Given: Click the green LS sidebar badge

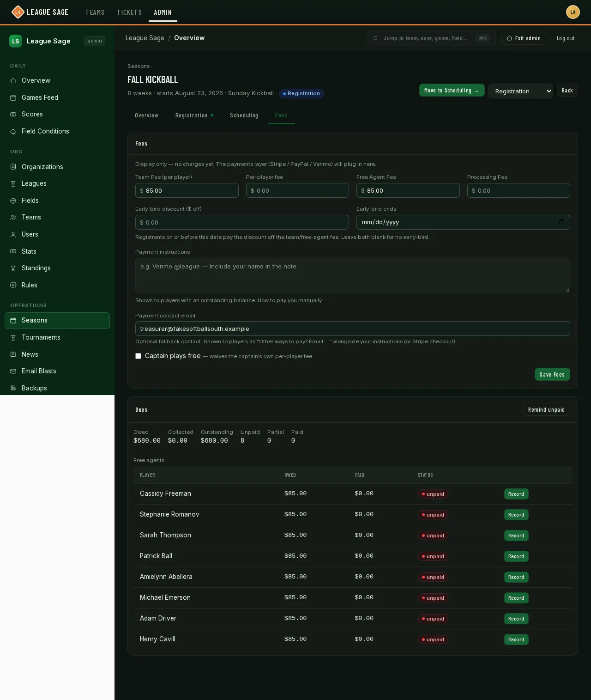Looking at the screenshot, I should point(16,41).
